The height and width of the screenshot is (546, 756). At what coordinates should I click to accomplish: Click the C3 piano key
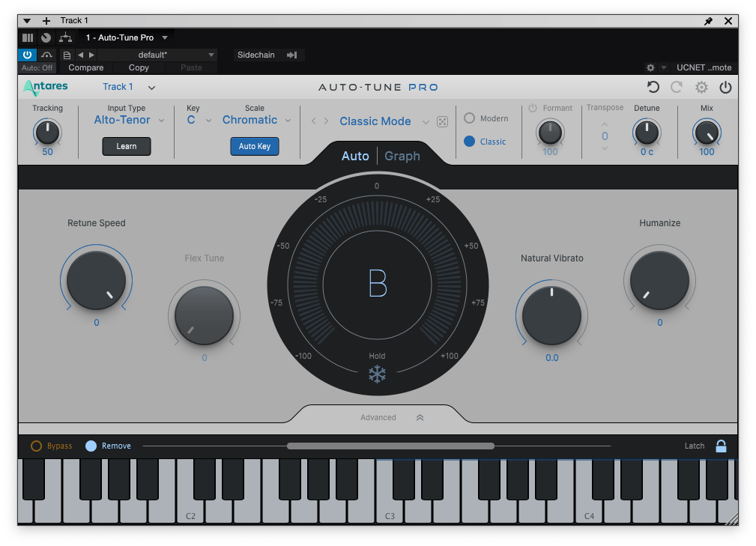pyautogui.click(x=390, y=511)
